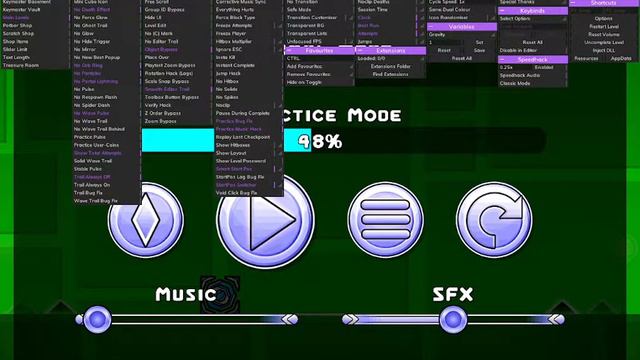Toggle the speedhack Enabled option
Screen dimensions: 640x360
coord(549,67)
